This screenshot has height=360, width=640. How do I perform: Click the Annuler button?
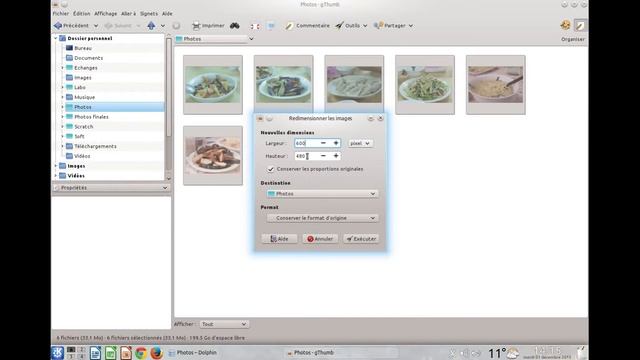click(x=320, y=239)
